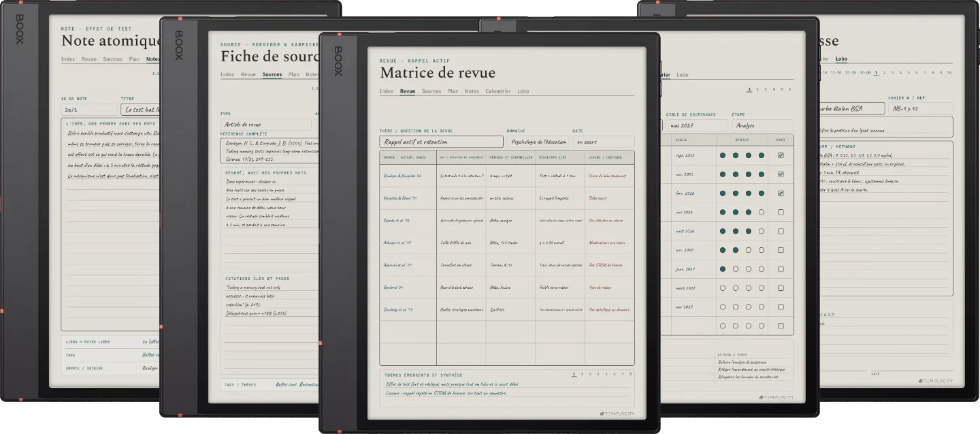Click the Étape field showing 'Analyse'
The image size is (980, 434).
[x=762, y=125]
